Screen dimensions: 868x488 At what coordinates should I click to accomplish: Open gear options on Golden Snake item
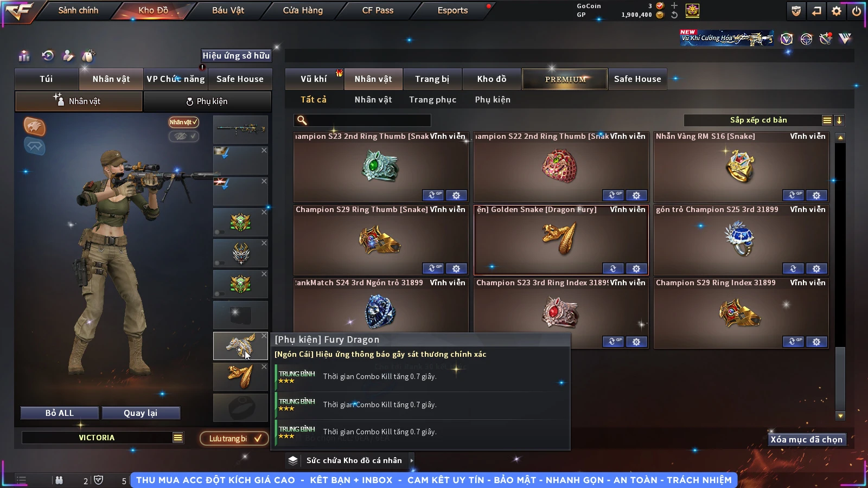[636, 268]
